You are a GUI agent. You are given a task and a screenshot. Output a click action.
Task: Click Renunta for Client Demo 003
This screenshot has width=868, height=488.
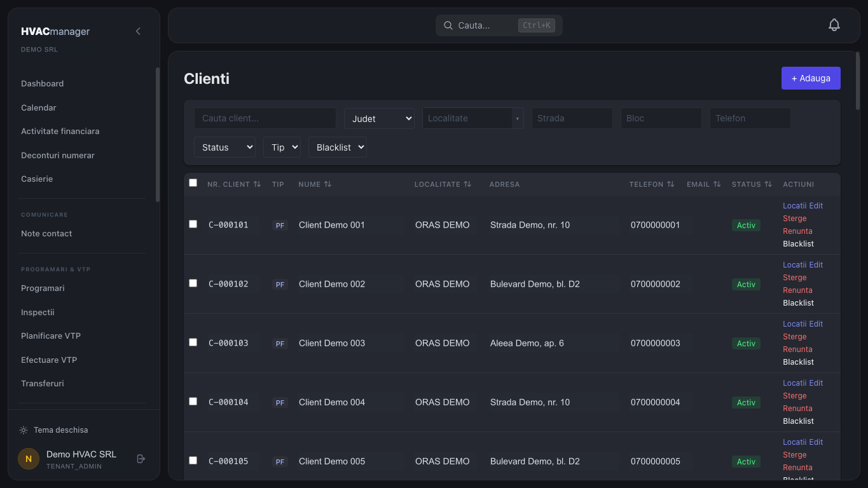797,349
